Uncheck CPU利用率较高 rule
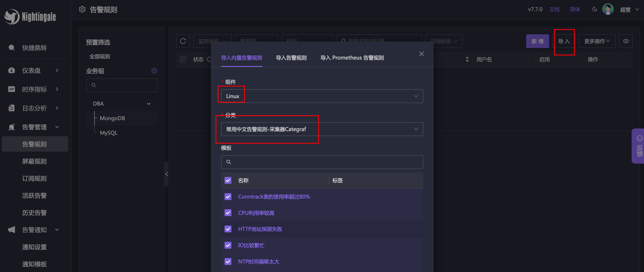Image resolution: width=644 pixels, height=272 pixels. 228,213
